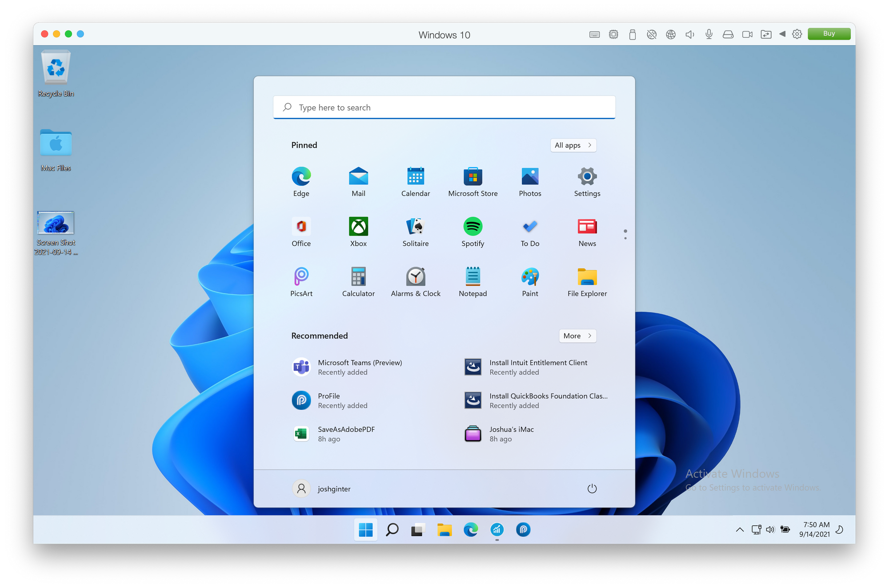Image resolution: width=889 pixels, height=588 pixels.
Task: Click Parallels microphone icon
Action: [709, 34]
